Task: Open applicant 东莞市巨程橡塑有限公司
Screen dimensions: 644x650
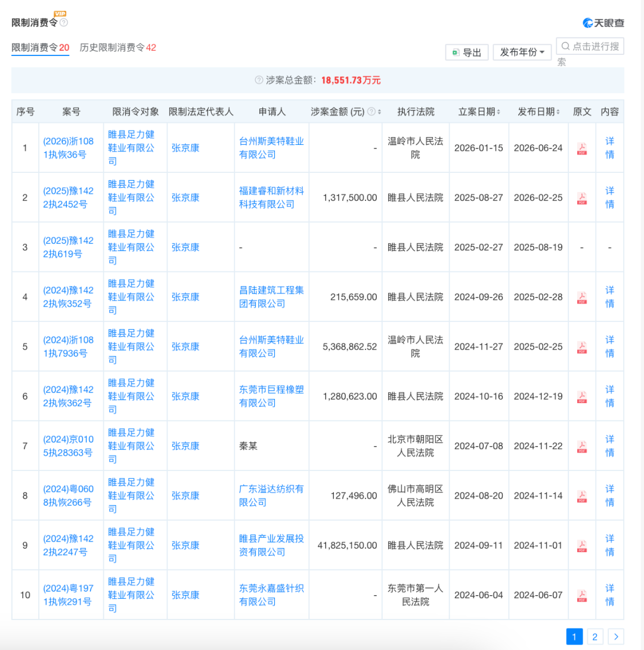Action: click(x=271, y=397)
